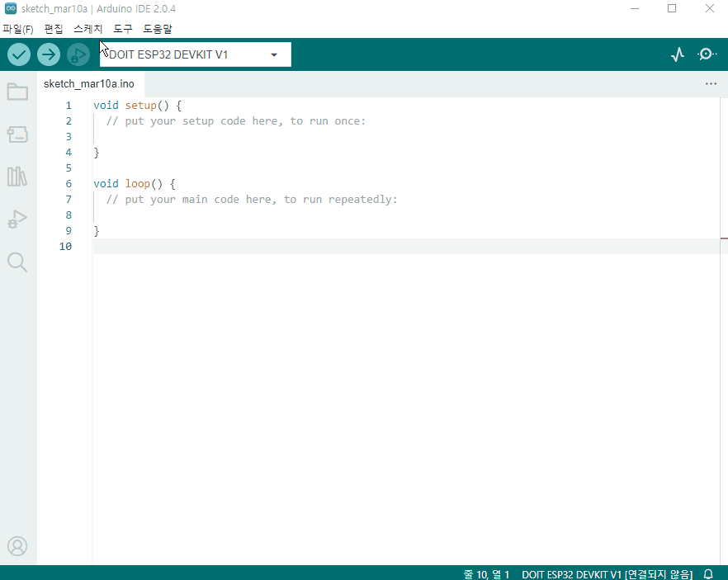Click the 'put your main code here' comment
This screenshot has height=580, width=728.
(252, 200)
